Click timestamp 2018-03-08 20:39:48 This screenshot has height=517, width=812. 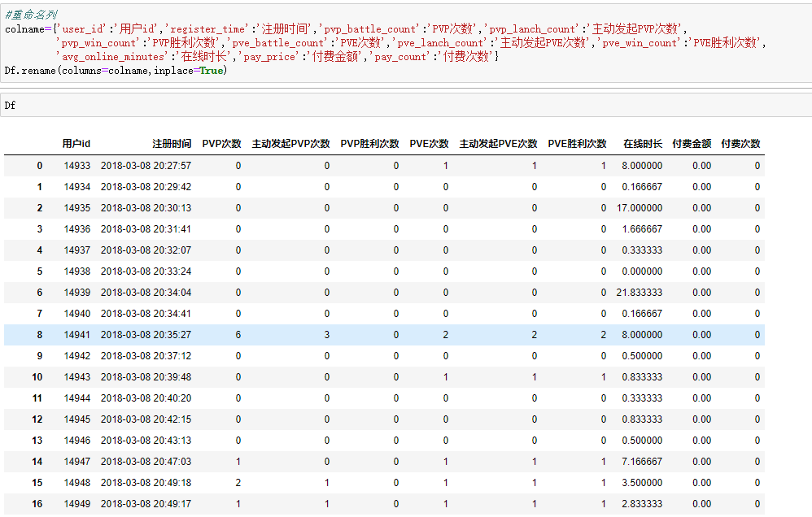pyautogui.click(x=146, y=377)
